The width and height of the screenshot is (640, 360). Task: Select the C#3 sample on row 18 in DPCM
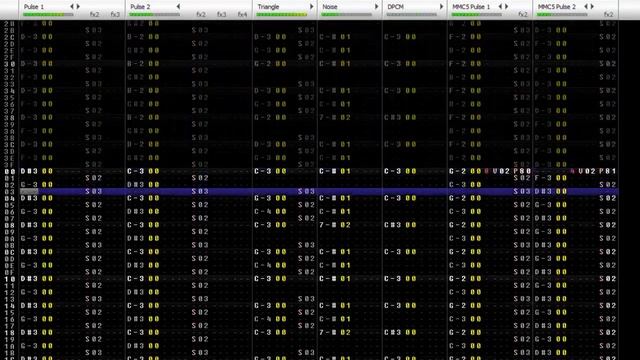point(393,333)
